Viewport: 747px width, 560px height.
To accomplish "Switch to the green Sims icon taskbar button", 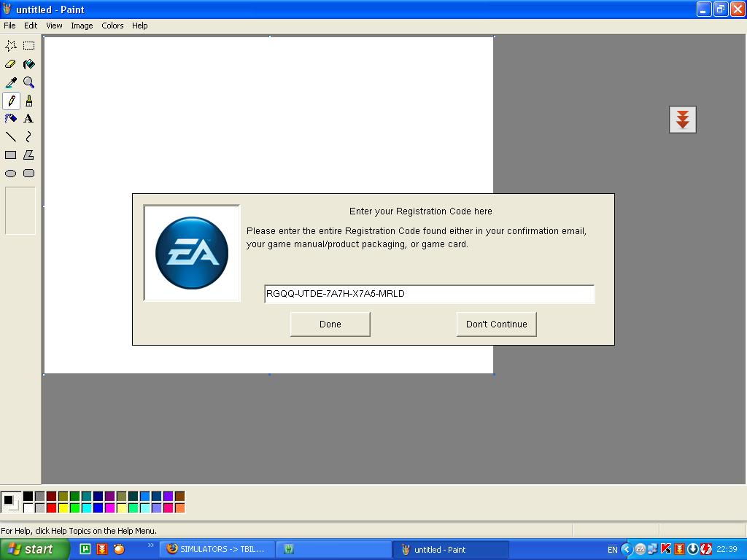I will coord(333,550).
